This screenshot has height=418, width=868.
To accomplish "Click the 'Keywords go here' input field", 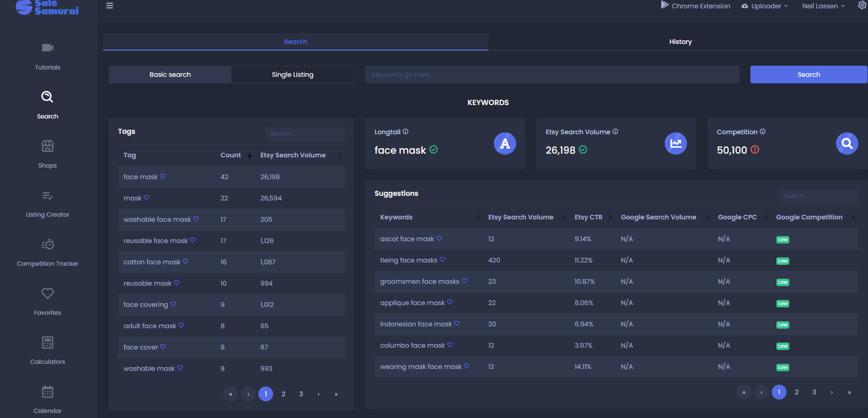I will click(552, 75).
